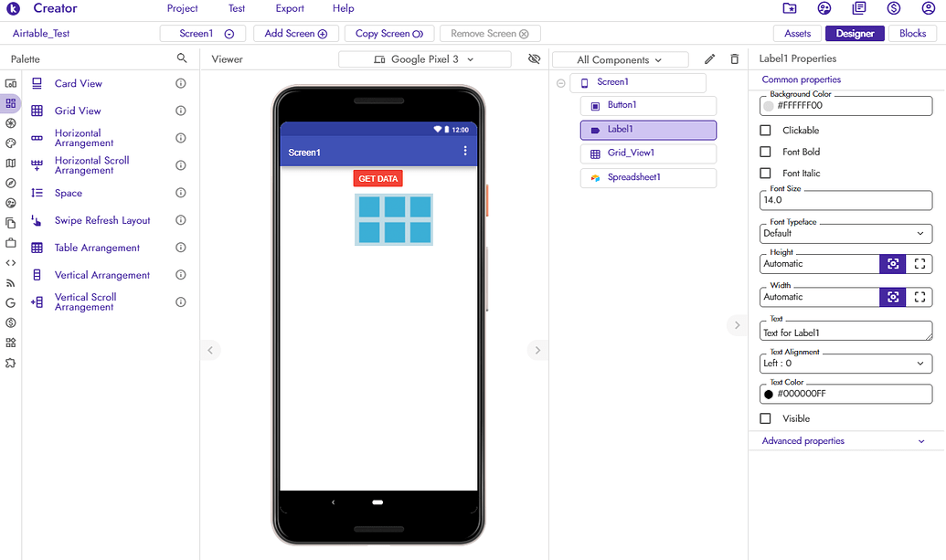Image resolution: width=946 pixels, height=560 pixels.
Task: Click the Copy Screen button
Action: click(x=388, y=34)
